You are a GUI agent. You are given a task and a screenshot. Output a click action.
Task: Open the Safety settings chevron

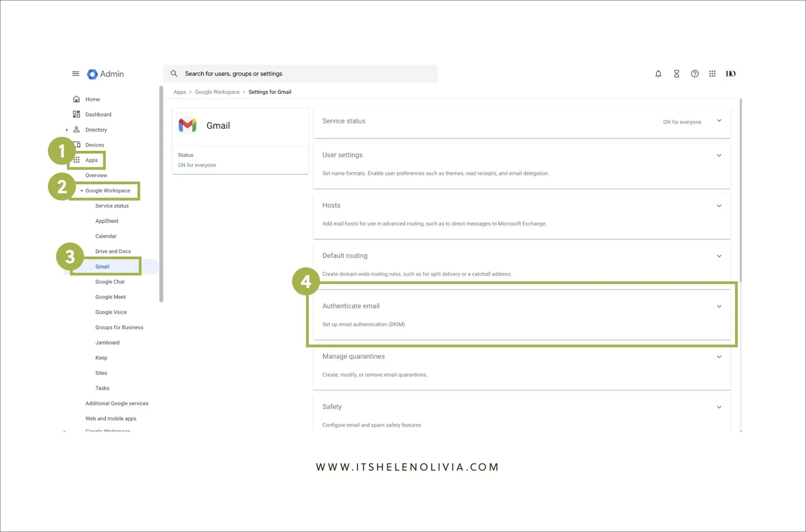(719, 407)
